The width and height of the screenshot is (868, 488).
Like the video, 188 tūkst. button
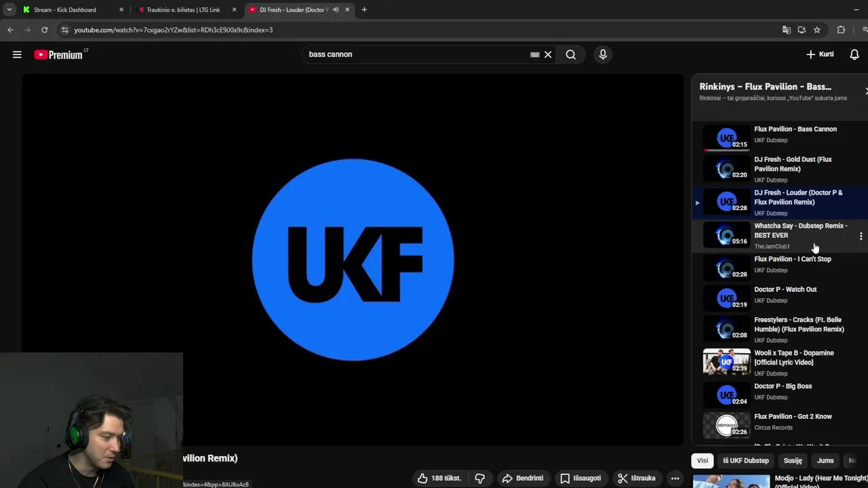pos(439,478)
